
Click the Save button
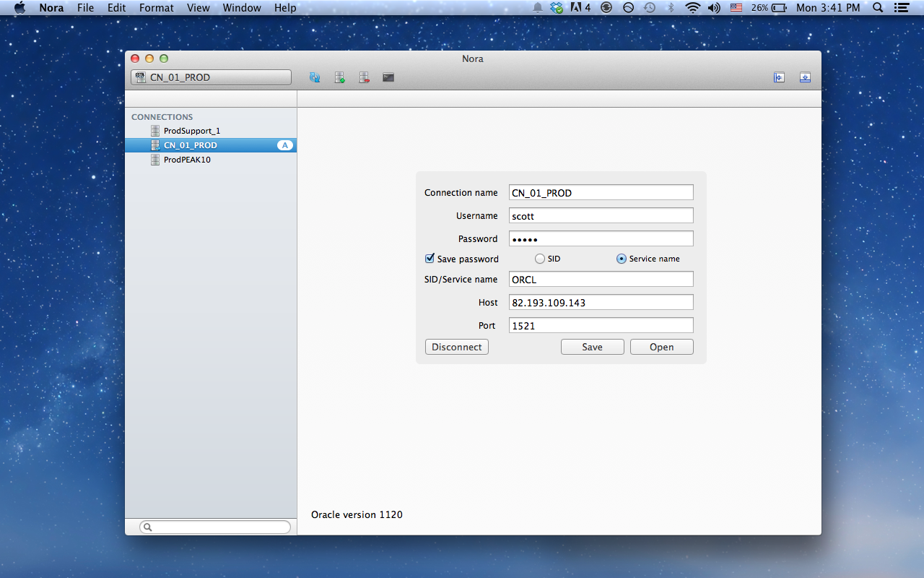point(593,347)
